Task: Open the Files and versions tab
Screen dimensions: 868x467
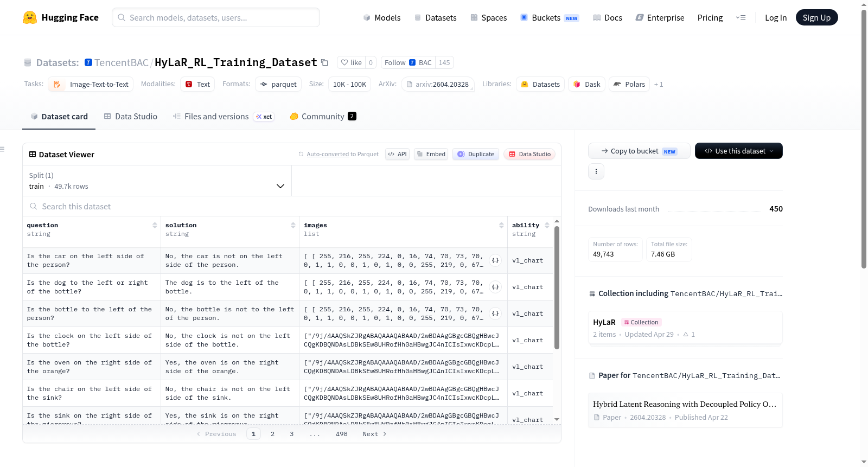Action: pyautogui.click(x=223, y=116)
